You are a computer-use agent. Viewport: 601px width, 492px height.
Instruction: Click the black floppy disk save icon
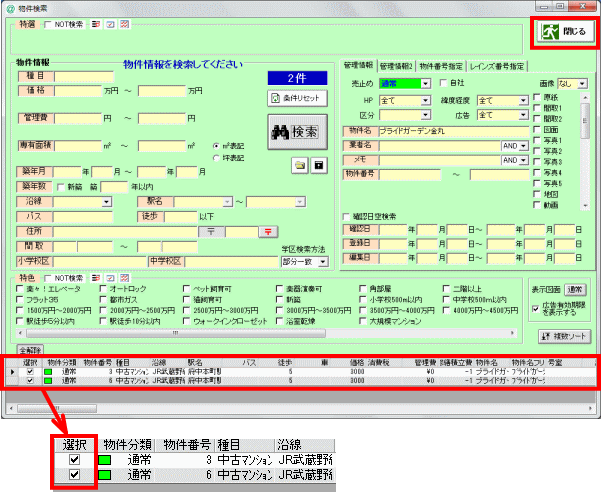pos(319,166)
